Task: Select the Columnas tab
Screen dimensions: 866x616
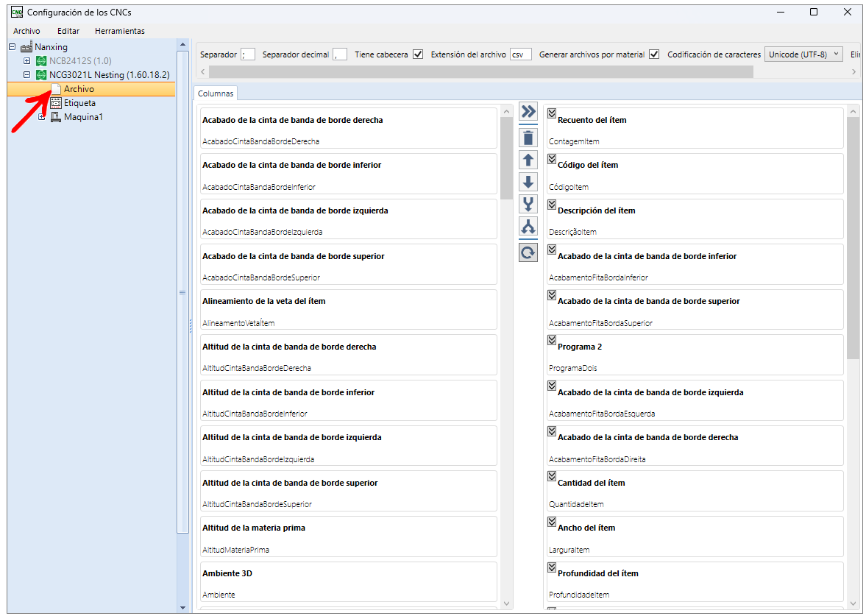Action: tap(216, 93)
